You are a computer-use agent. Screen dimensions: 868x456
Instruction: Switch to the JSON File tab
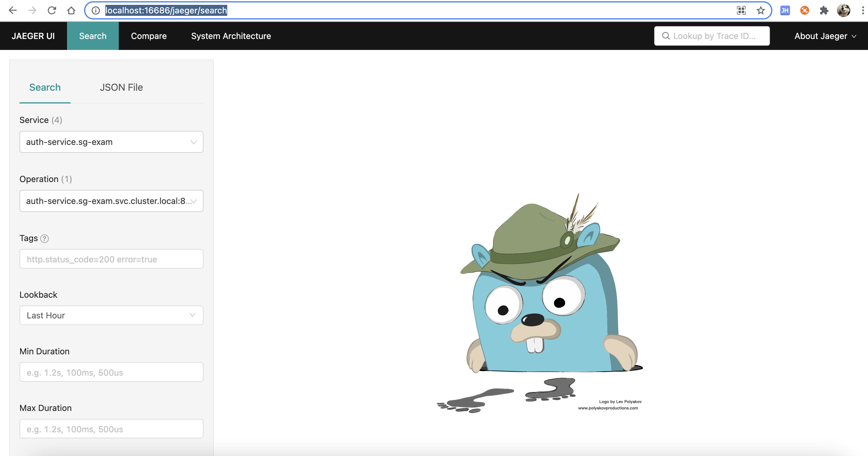pyautogui.click(x=121, y=87)
